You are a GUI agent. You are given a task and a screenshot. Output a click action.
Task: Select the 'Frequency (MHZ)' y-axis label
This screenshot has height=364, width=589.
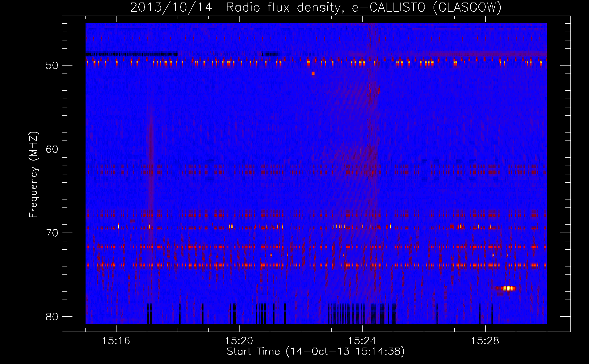coord(33,175)
